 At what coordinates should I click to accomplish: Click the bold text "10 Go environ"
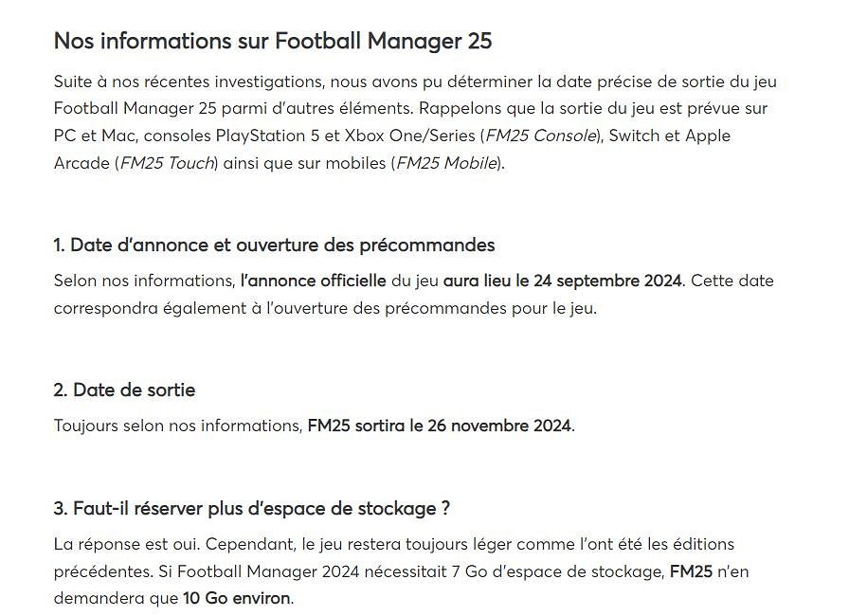(x=238, y=599)
